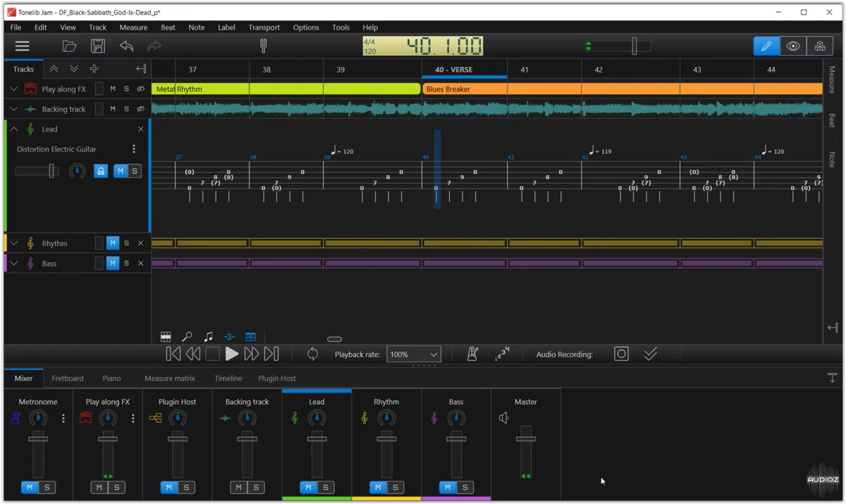The width and height of the screenshot is (846, 504).
Task: Click the count-in 1 2 3 4 icon
Action: point(502,354)
